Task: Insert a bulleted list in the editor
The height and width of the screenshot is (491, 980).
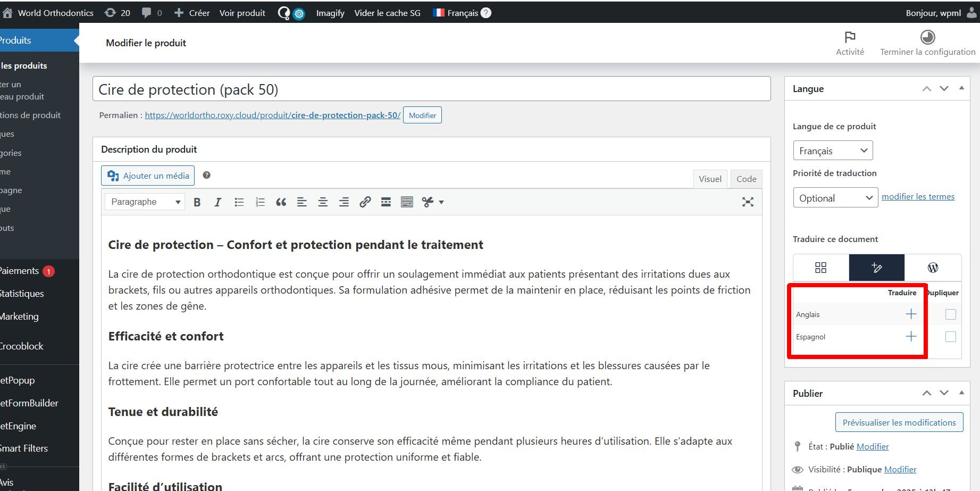Action: point(239,202)
